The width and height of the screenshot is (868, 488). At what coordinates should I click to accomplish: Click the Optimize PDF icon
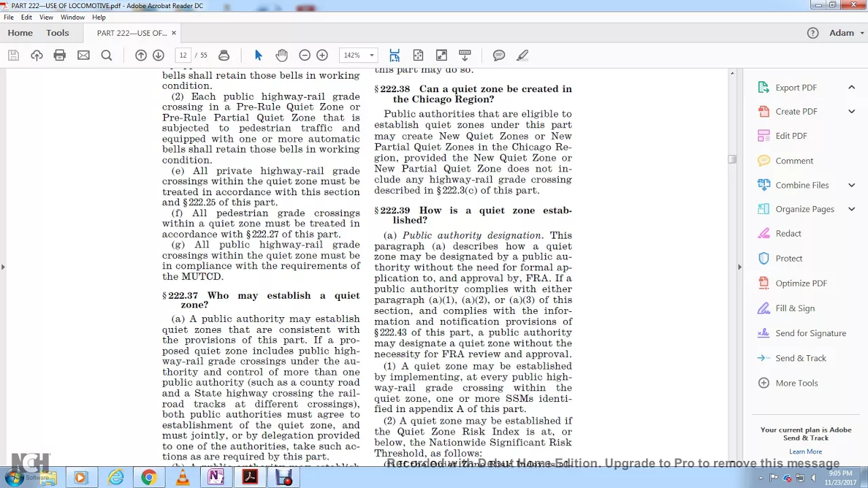click(764, 283)
